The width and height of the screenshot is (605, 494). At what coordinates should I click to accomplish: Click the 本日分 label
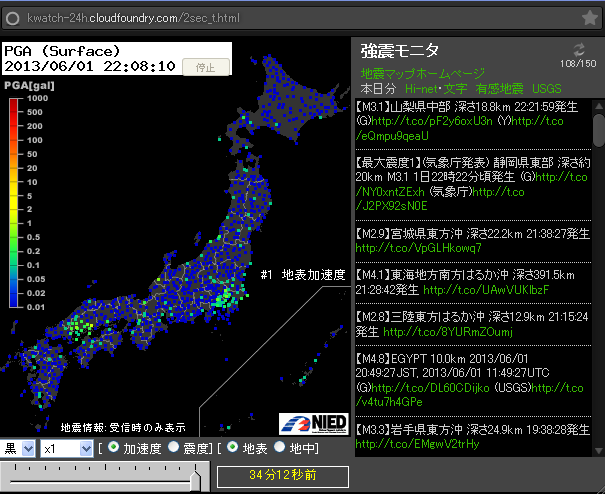click(378, 89)
